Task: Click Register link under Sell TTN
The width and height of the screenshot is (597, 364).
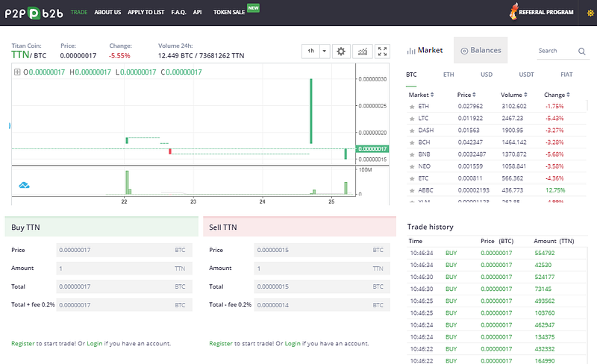Action: tap(221, 343)
